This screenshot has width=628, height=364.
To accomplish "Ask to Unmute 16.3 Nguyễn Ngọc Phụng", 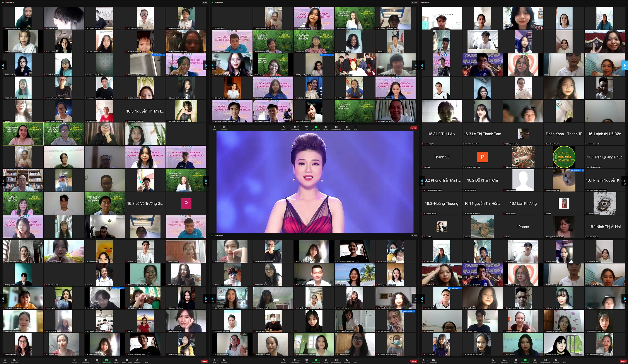I will click(326, 55).
